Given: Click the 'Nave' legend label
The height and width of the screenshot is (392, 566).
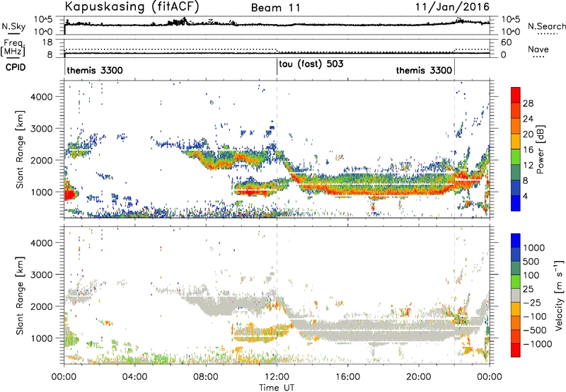Looking at the screenshot, I should [x=538, y=50].
